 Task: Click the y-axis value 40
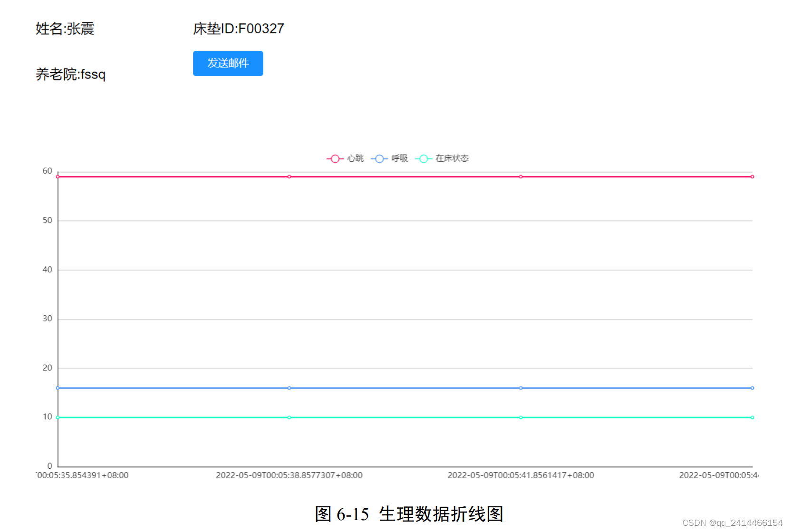48,270
